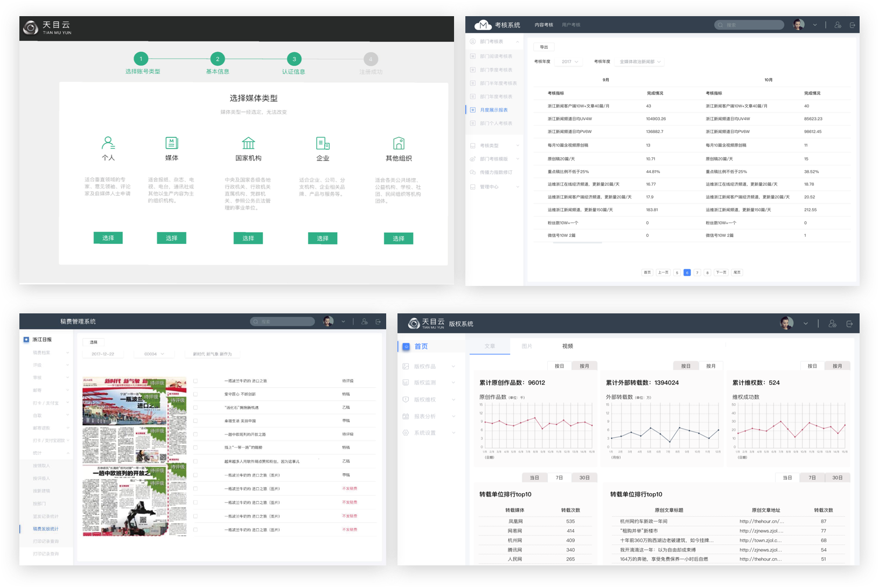Viewport: 879px width, 588px height.
Task: Click user settings icon in 版权系统 header
Action: [x=832, y=324]
